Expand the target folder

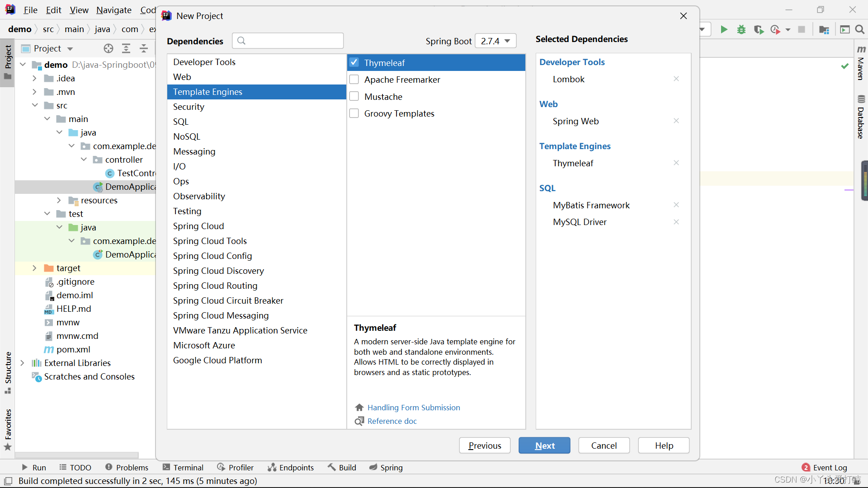(35, 268)
